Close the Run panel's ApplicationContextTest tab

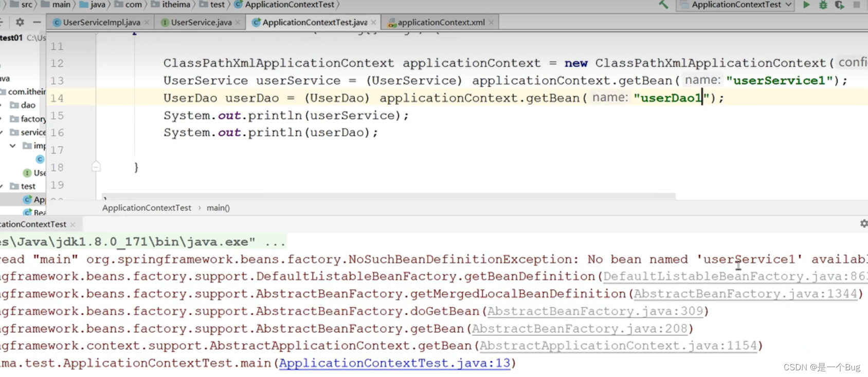coord(73,224)
